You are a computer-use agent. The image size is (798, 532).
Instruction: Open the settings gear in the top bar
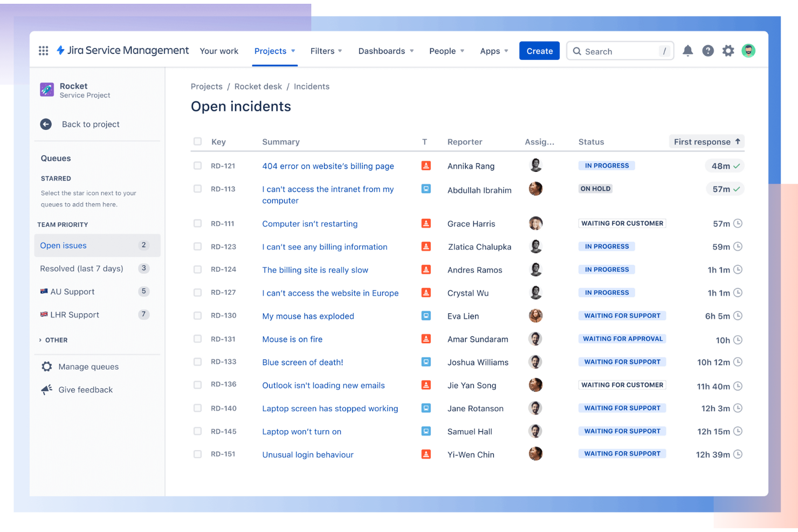coord(728,50)
